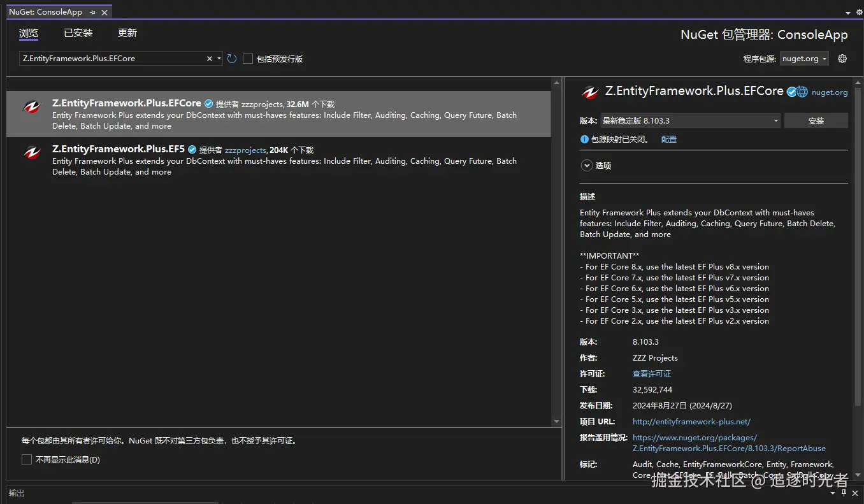Clear the search box with the X icon
Screen dimensions: 864x504
click(x=210, y=59)
